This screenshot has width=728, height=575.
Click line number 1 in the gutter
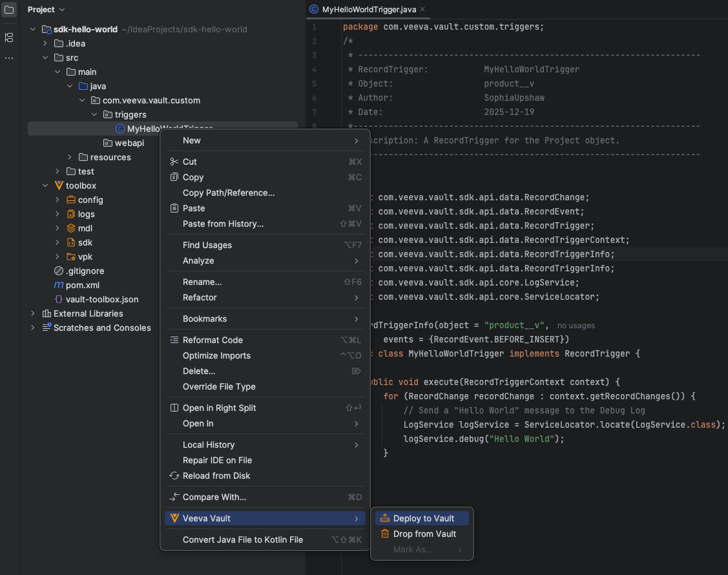tap(315, 27)
